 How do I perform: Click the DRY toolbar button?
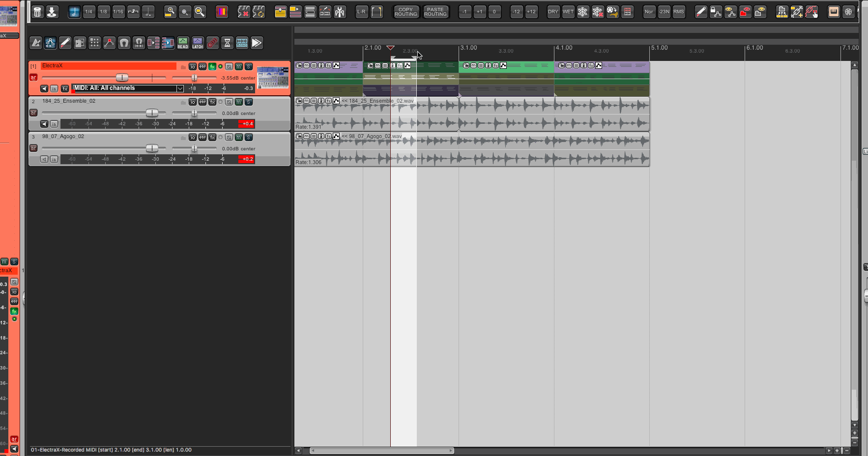point(553,12)
